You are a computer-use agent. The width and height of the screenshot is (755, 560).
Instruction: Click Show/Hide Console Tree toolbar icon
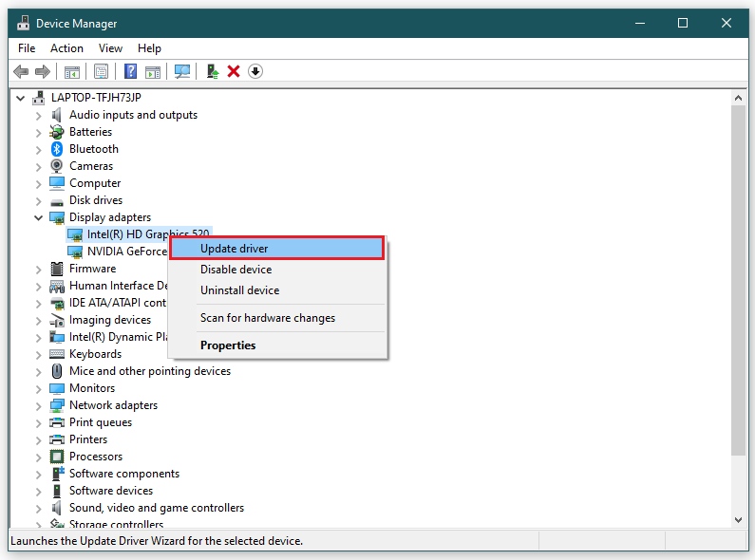[72, 72]
